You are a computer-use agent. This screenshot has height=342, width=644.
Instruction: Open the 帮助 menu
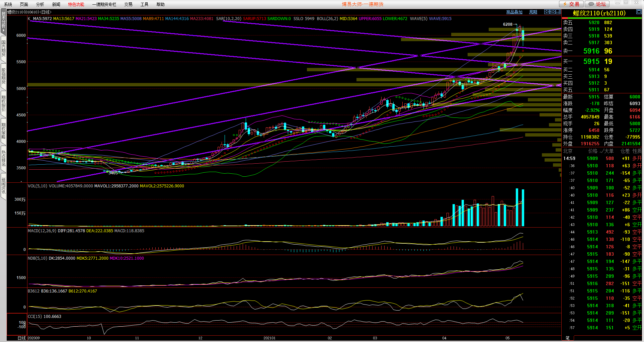pos(161,4)
